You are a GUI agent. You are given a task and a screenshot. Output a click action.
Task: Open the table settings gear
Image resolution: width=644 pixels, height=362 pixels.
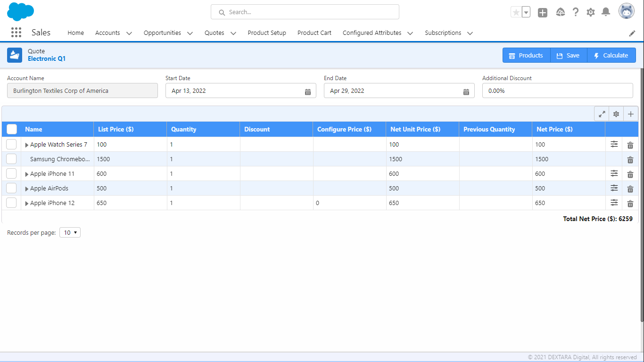pos(616,114)
